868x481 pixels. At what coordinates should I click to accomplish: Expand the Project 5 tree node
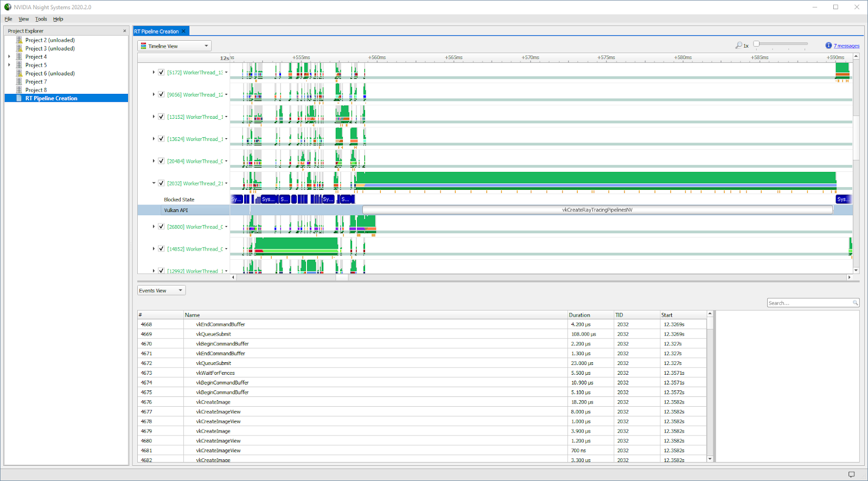9,65
